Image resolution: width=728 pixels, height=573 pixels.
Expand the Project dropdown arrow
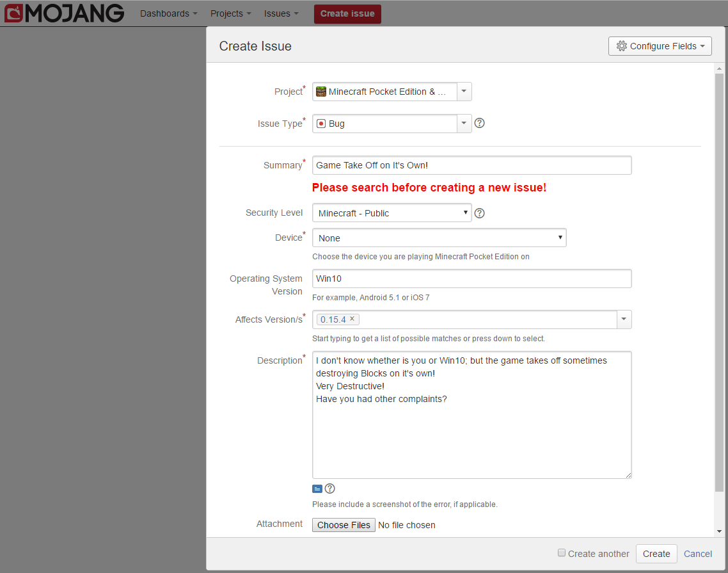[464, 92]
